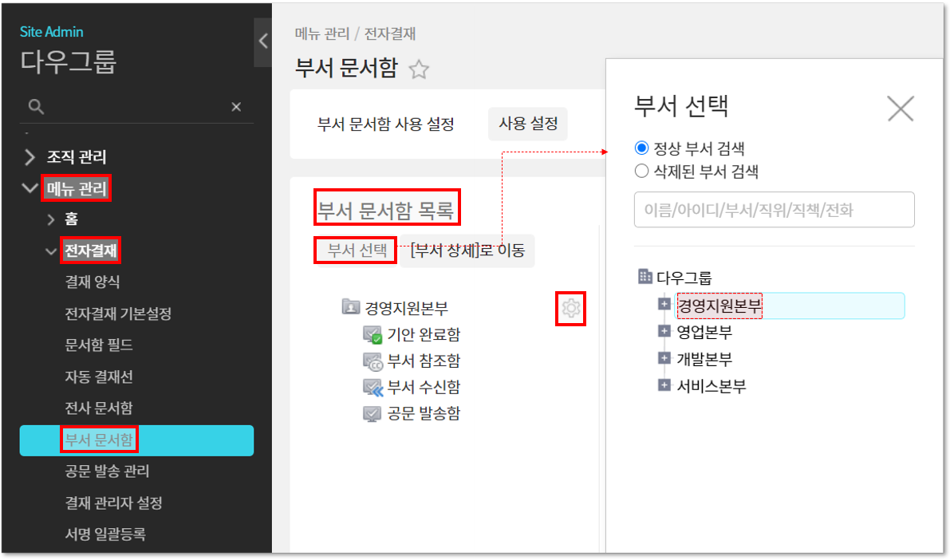This screenshot has height=560, width=950.
Task: Open the 부서 수신함 folder icon
Action: tap(373, 388)
